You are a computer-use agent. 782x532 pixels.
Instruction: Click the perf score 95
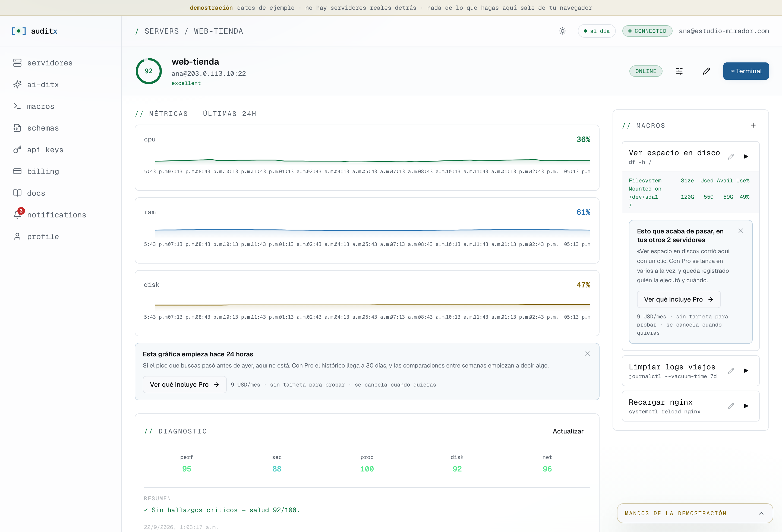click(x=187, y=469)
